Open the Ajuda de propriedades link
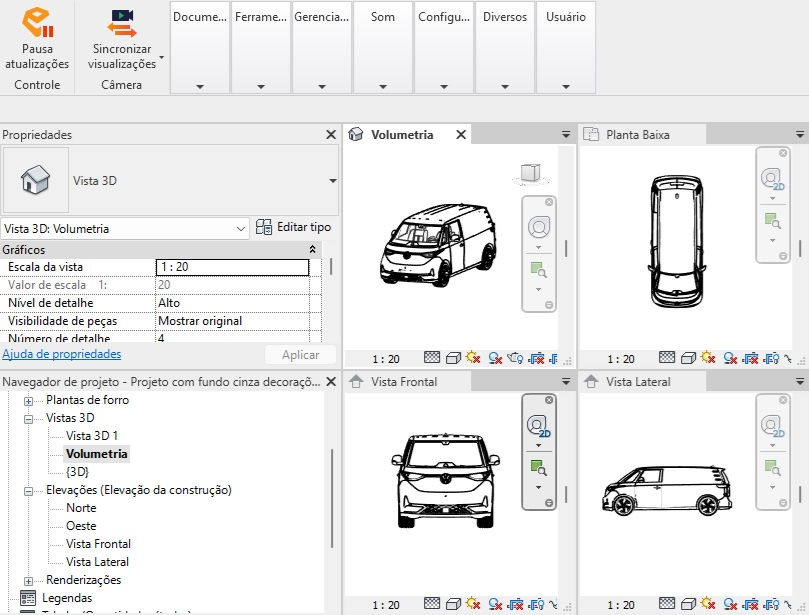The width and height of the screenshot is (809, 615). [x=62, y=354]
